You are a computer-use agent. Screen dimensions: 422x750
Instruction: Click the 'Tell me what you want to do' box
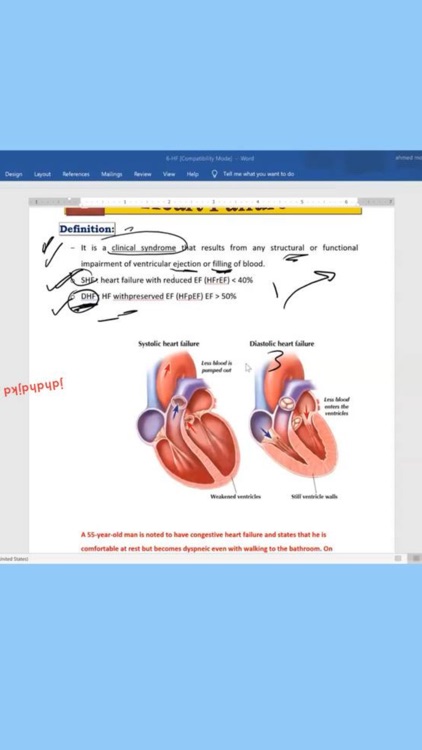(258, 174)
